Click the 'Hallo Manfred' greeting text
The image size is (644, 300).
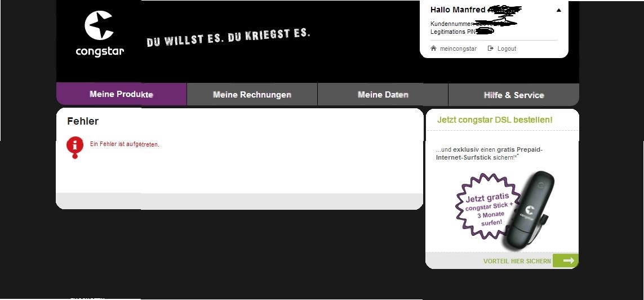pos(458,10)
